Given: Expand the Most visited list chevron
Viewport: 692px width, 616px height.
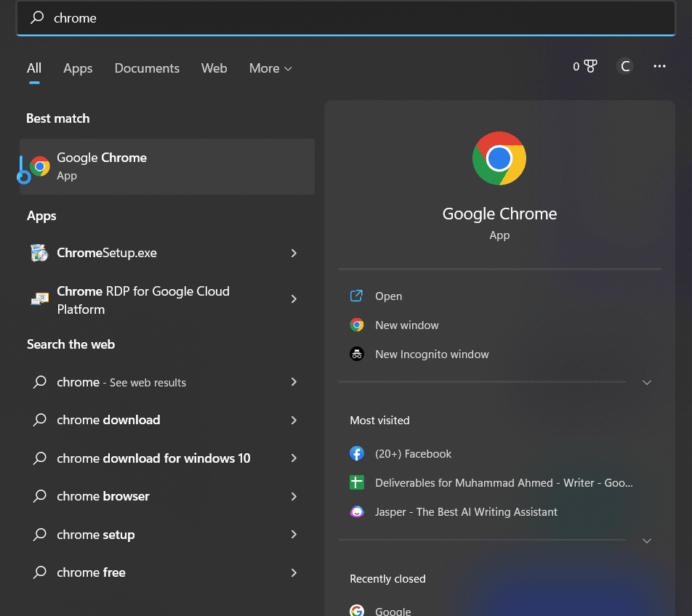Looking at the screenshot, I should point(647,540).
